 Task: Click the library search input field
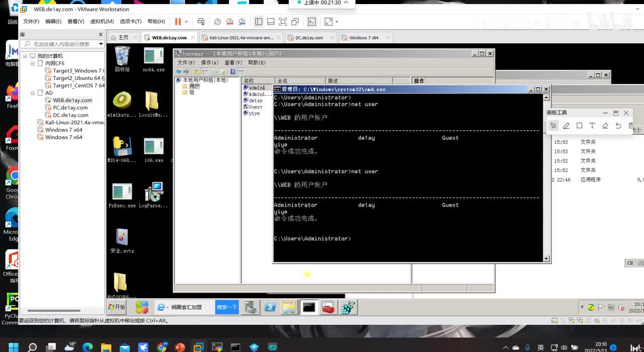pyautogui.click(x=60, y=44)
